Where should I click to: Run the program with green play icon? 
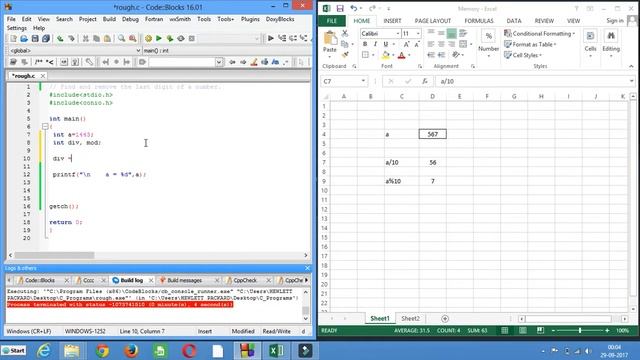tap(159, 38)
